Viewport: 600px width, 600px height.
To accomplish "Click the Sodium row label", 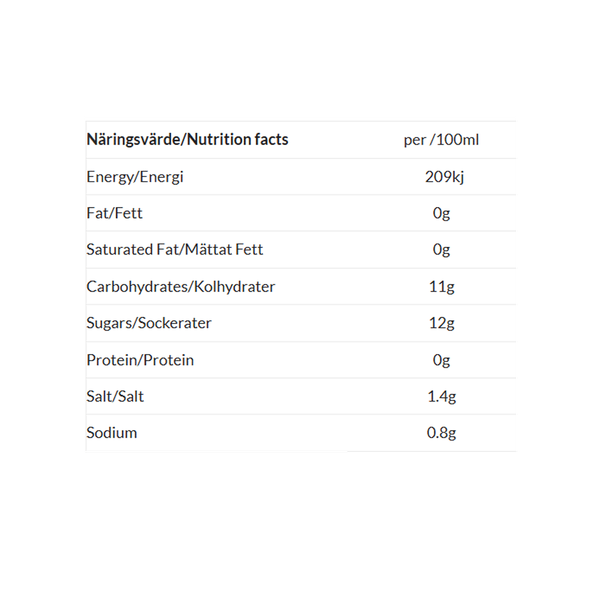I will pyautogui.click(x=112, y=433).
